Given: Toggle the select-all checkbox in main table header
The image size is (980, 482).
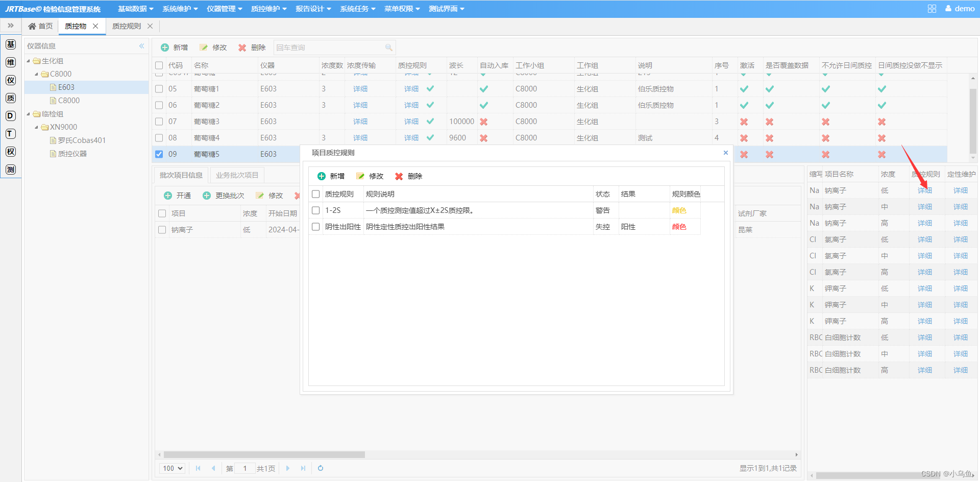Looking at the screenshot, I should 159,65.
